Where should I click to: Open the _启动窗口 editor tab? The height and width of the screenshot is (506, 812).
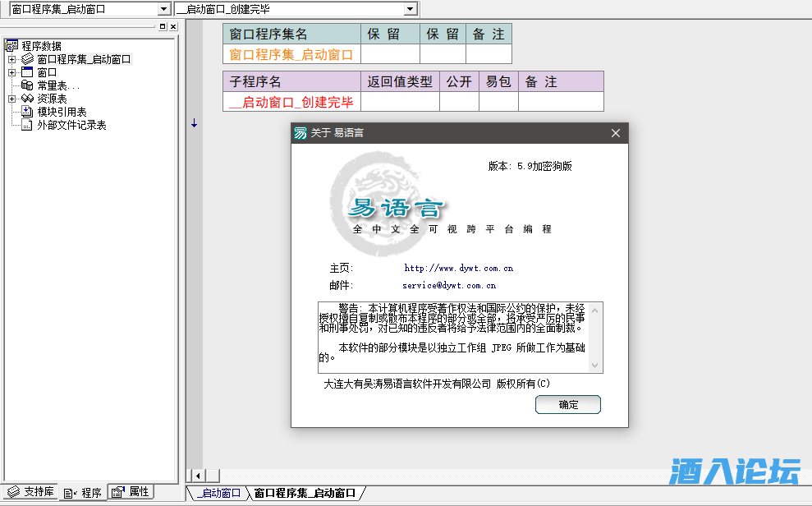tap(218, 494)
